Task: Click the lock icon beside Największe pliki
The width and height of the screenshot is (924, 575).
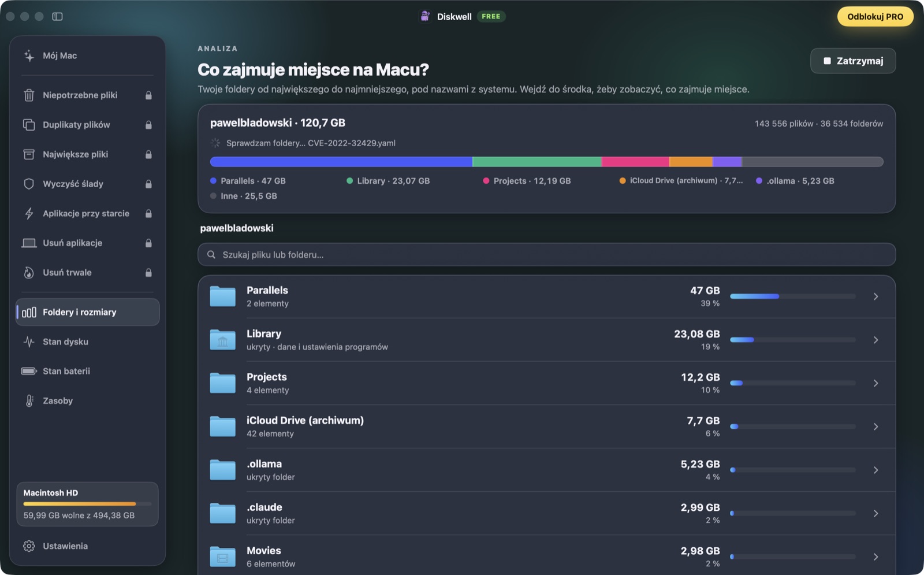Action: pyautogui.click(x=148, y=154)
